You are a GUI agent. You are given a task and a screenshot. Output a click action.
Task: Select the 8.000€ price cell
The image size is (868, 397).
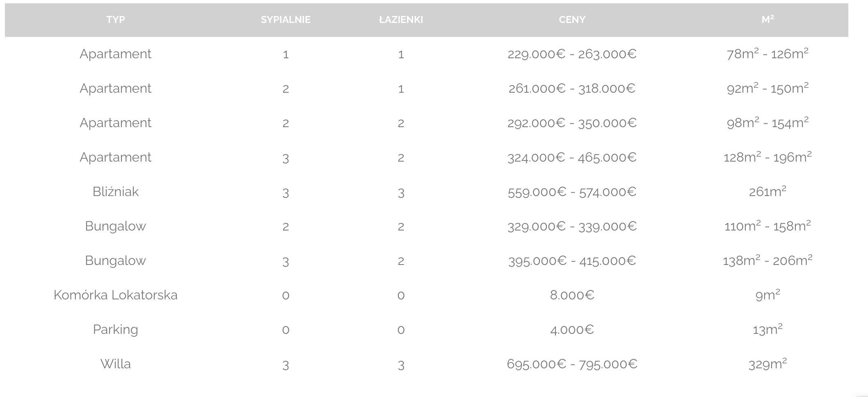tap(572, 295)
